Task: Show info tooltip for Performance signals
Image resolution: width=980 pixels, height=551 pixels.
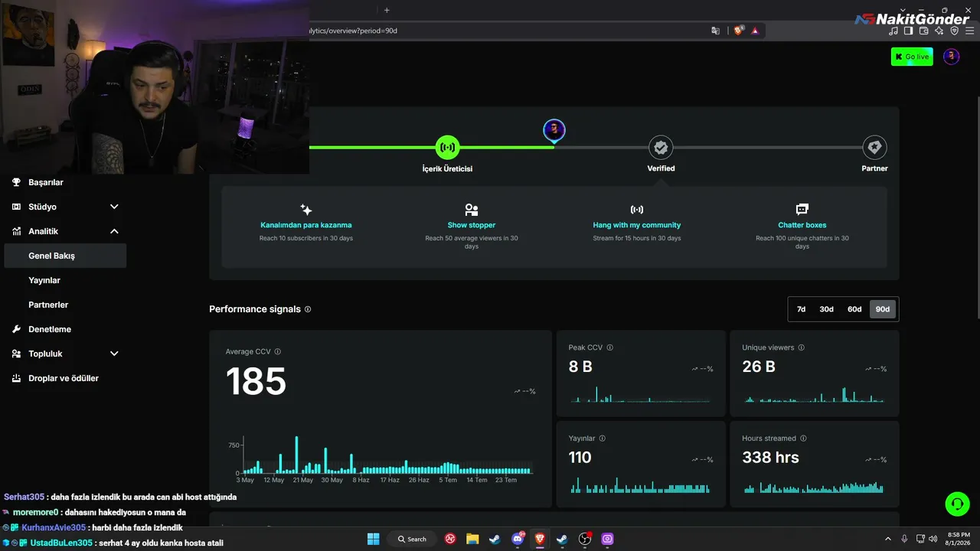Action: [308, 309]
